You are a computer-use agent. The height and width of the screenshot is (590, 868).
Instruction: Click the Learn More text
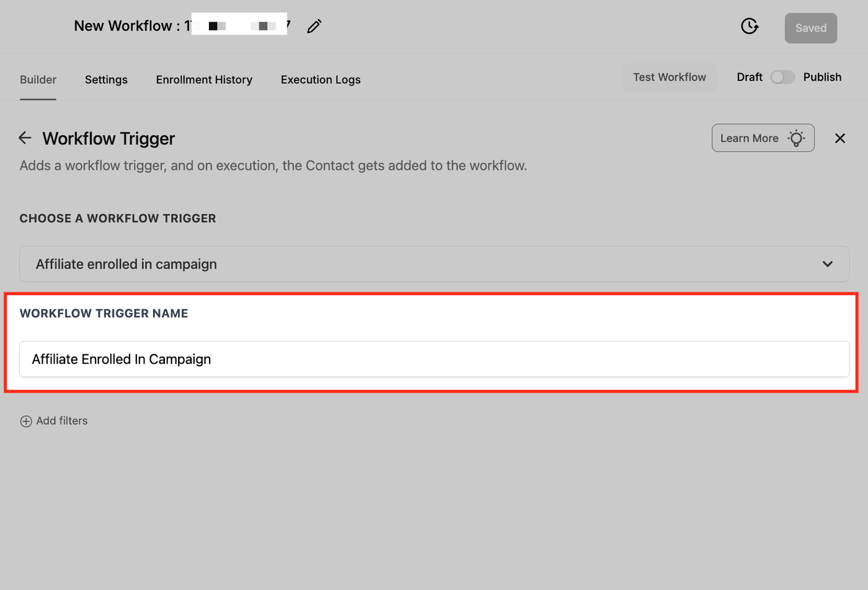[749, 138]
